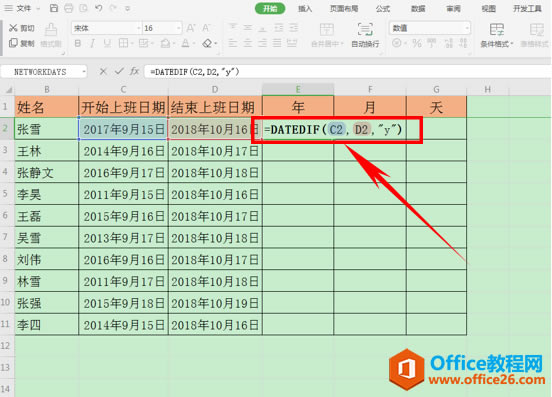Image resolution: width=552 pixels, height=397 pixels.
Task: Toggle bold formatting B button
Action: coord(78,43)
